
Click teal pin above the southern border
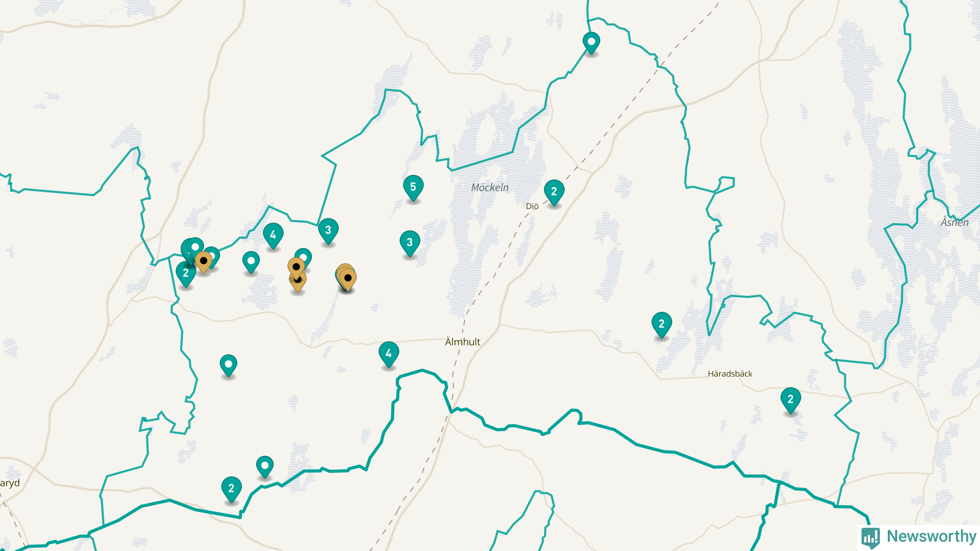[x=265, y=466]
